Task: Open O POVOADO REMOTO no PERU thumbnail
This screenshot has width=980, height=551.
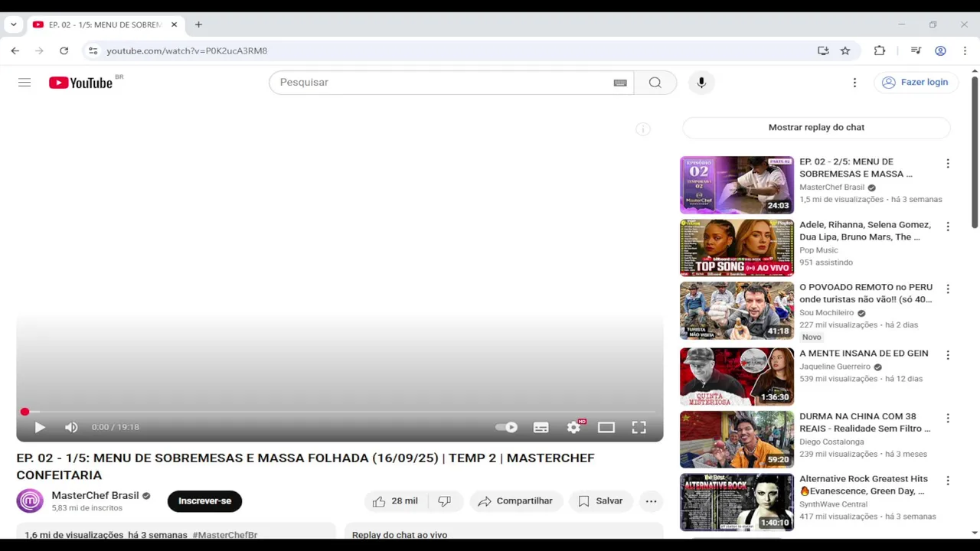Action: click(737, 311)
